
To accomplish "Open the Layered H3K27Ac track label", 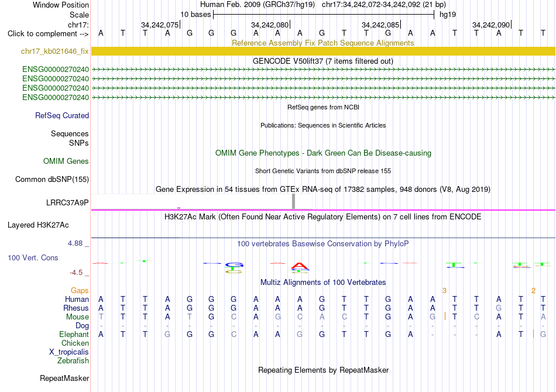I will click(38, 225).
